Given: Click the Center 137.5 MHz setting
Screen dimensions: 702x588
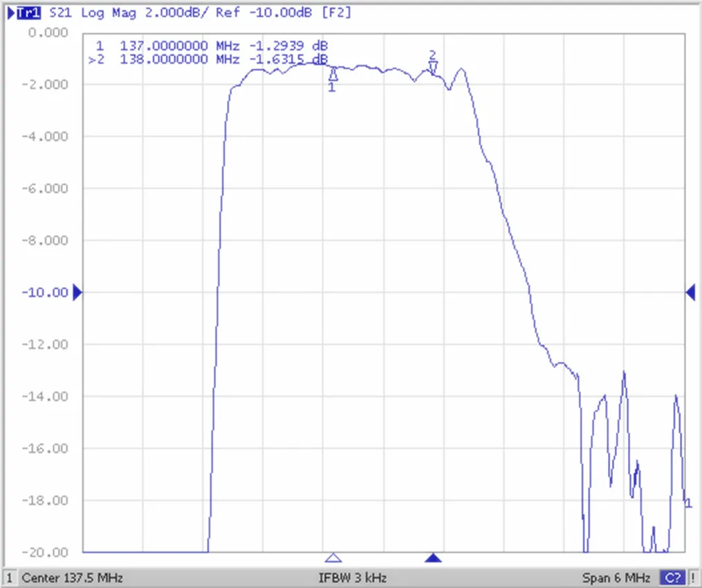Looking at the screenshot, I should tap(72, 578).
